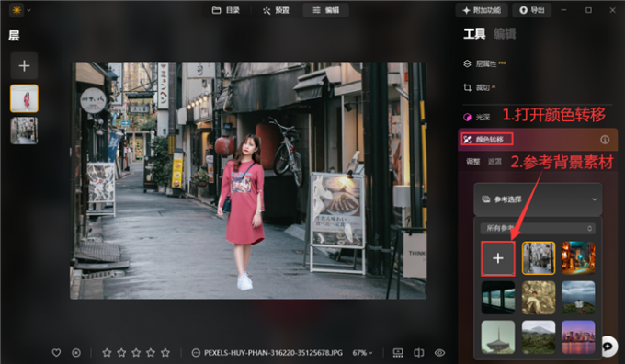
Task: Add a custom reference image with plus tile
Action: coord(498,258)
